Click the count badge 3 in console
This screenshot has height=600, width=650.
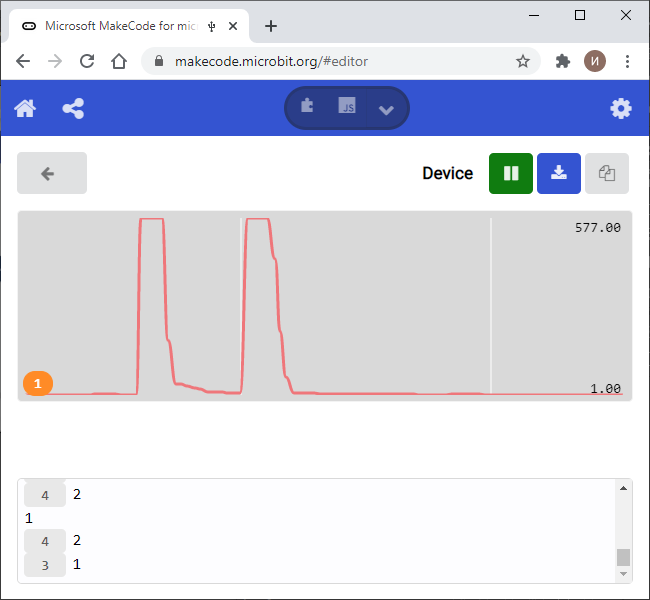tap(45, 565)
